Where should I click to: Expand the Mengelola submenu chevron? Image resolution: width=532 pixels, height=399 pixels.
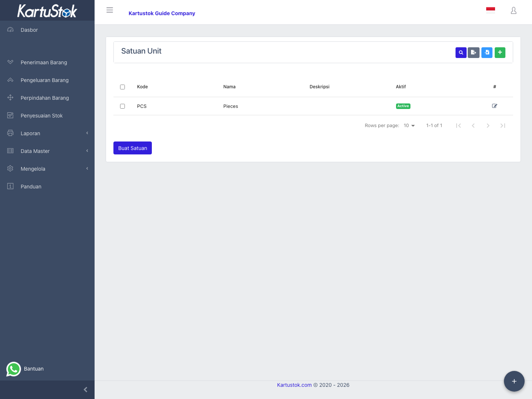[x=87, y=168]
